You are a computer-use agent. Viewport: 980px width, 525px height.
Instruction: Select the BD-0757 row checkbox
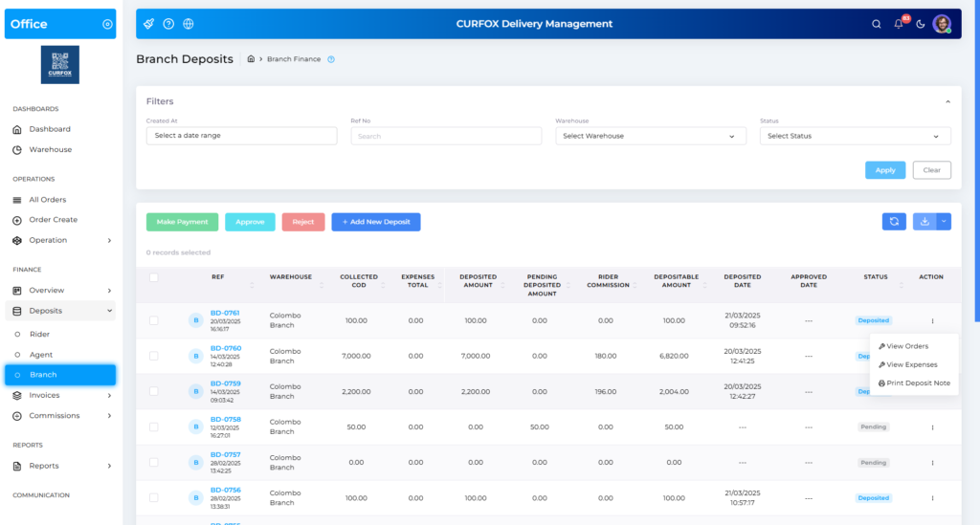pyautogui.click(x=154, y=463)
